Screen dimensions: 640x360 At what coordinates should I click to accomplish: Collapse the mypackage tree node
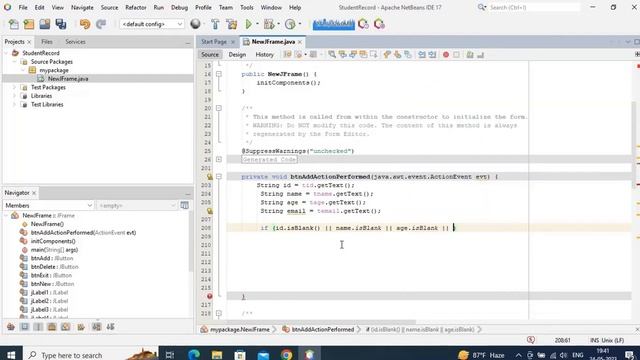coord(23,70)
